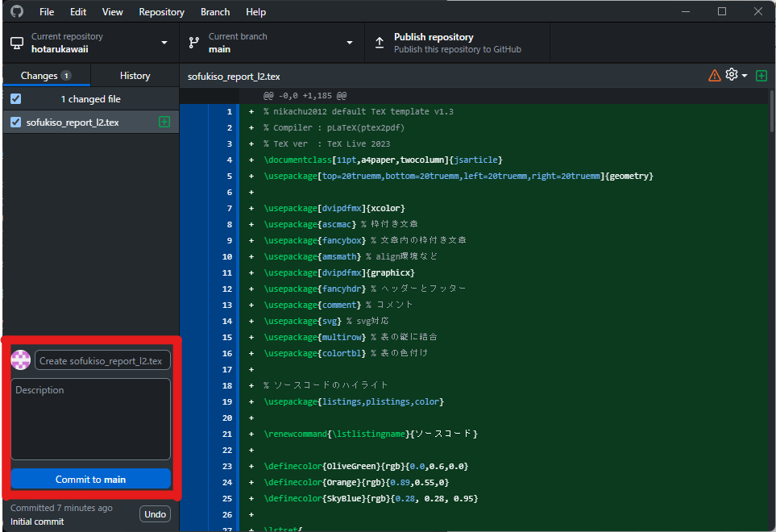
Task: Click the Description text field
Action: (x=90, y=419)
